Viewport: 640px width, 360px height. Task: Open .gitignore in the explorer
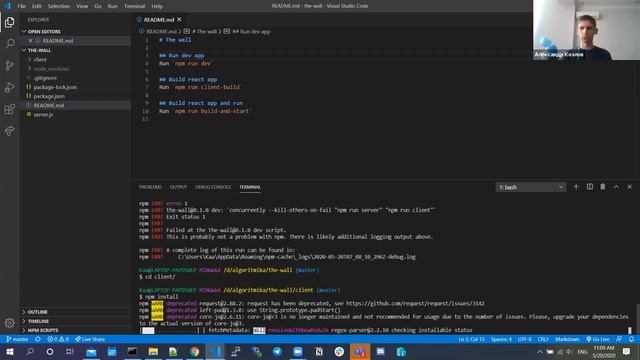click(45, 78)
